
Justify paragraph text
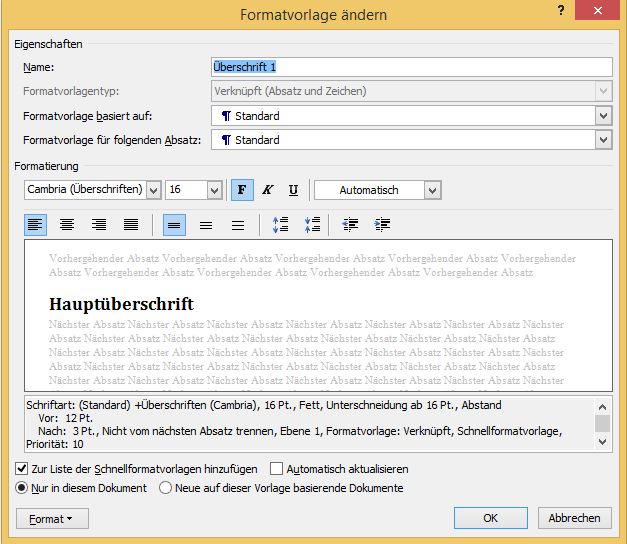coord(131,225)
